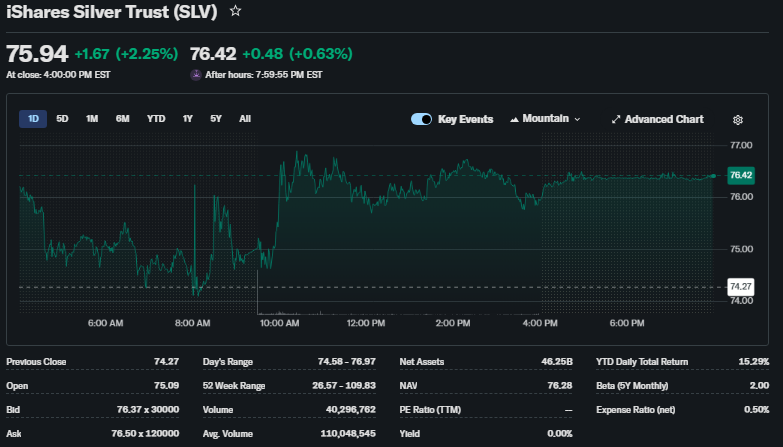Switch chart to YTD
Screen dimensions: 783x447
tap(156, 119)
